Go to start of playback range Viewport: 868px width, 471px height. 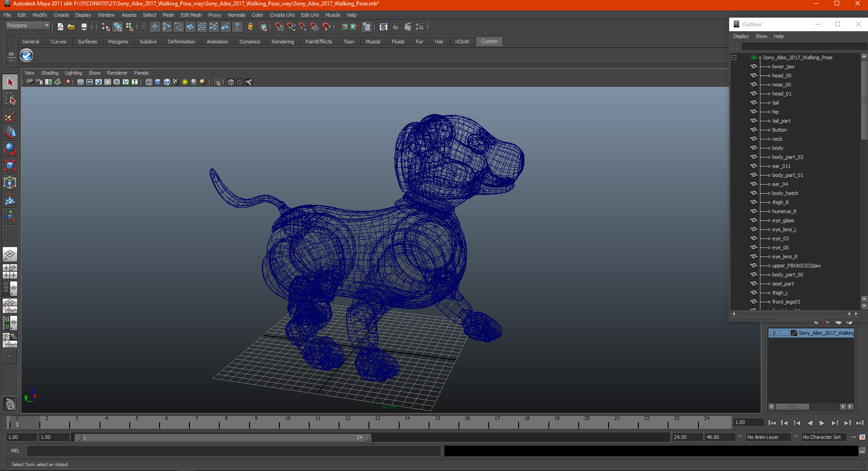pyautogui.click(x=772, y=423)
